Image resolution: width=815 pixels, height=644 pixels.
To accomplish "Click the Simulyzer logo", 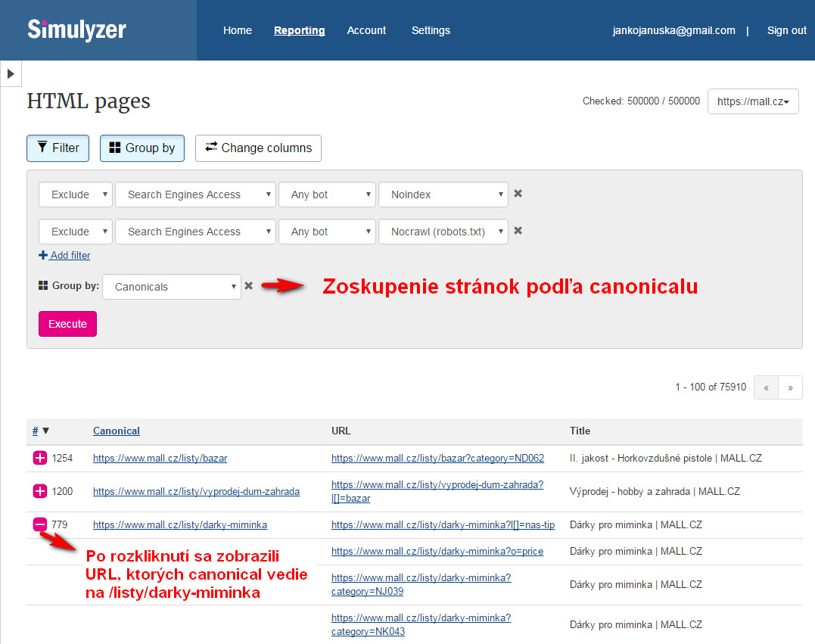I will pos(77,30).
